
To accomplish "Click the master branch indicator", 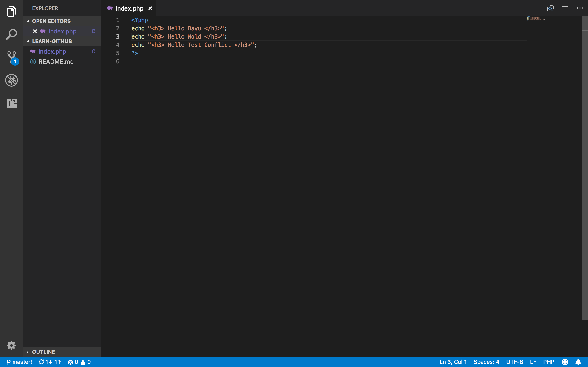I will [x=20, y=362].
